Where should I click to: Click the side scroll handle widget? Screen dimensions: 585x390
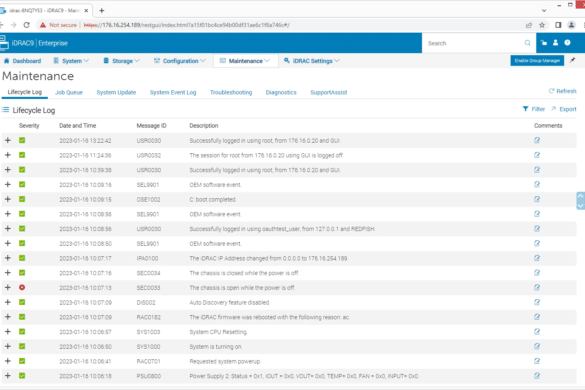click(x=580, y=200)
